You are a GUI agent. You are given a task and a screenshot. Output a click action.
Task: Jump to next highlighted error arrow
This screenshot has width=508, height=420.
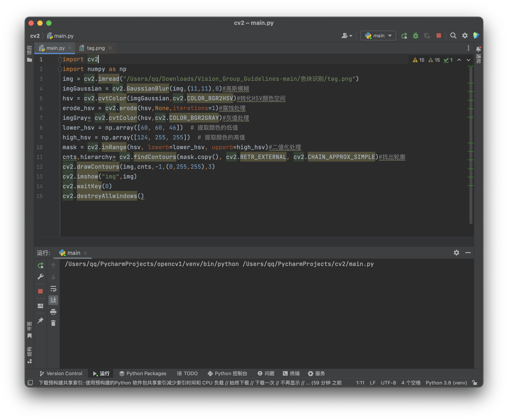pos(468,60)
